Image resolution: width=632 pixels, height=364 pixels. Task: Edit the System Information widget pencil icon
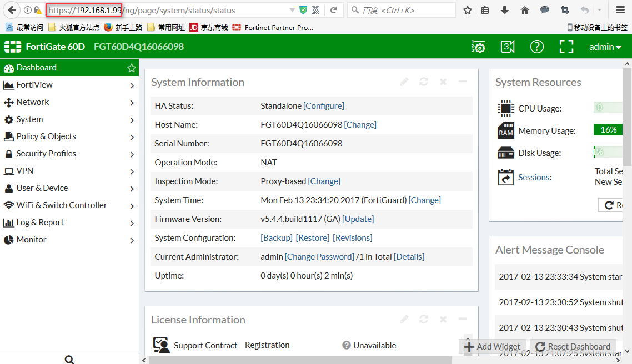[404, 82]
